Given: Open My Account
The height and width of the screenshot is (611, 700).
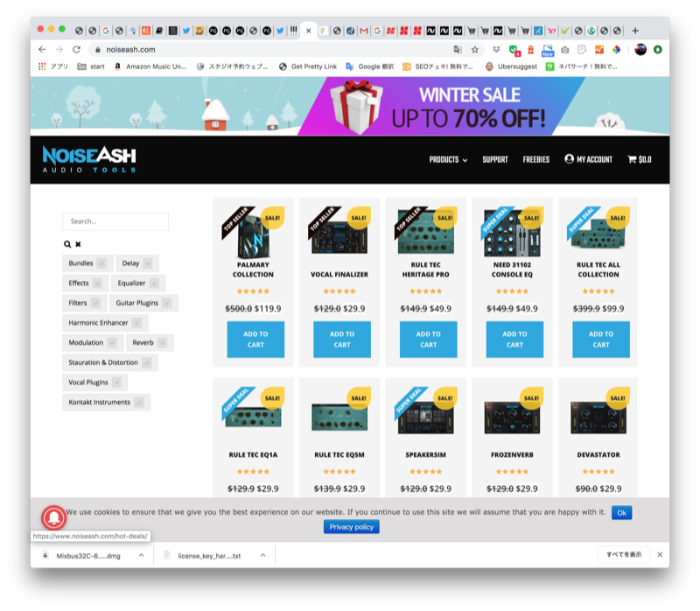Looking at the screenshot, I should 588,159.
